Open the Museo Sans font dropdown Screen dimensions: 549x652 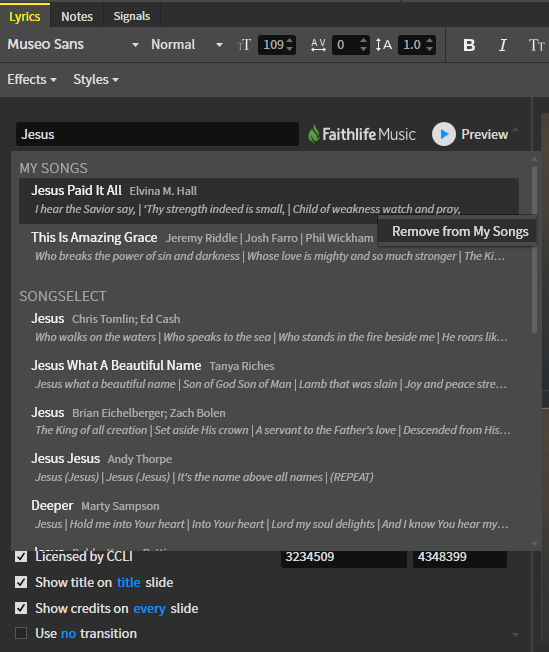click(73, 44)
